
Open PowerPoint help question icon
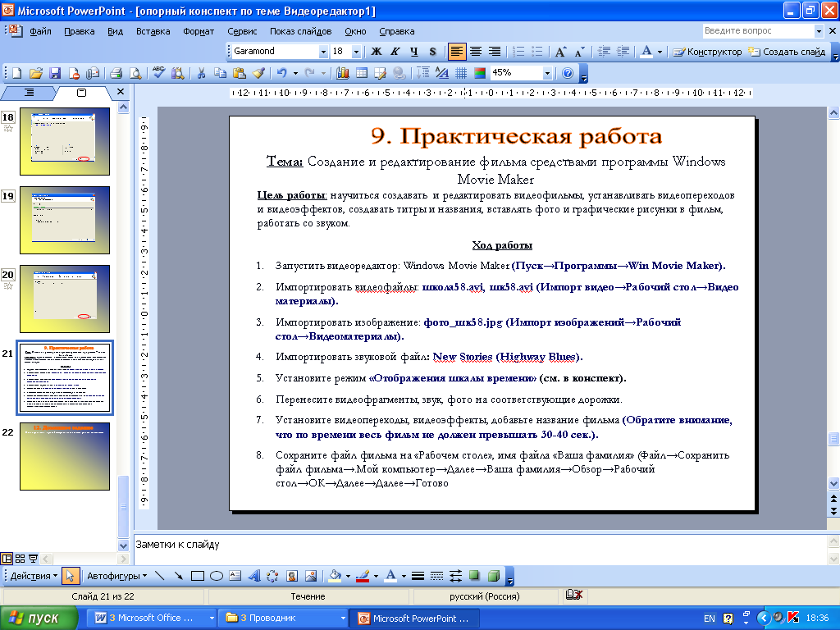tap(568, 73)
